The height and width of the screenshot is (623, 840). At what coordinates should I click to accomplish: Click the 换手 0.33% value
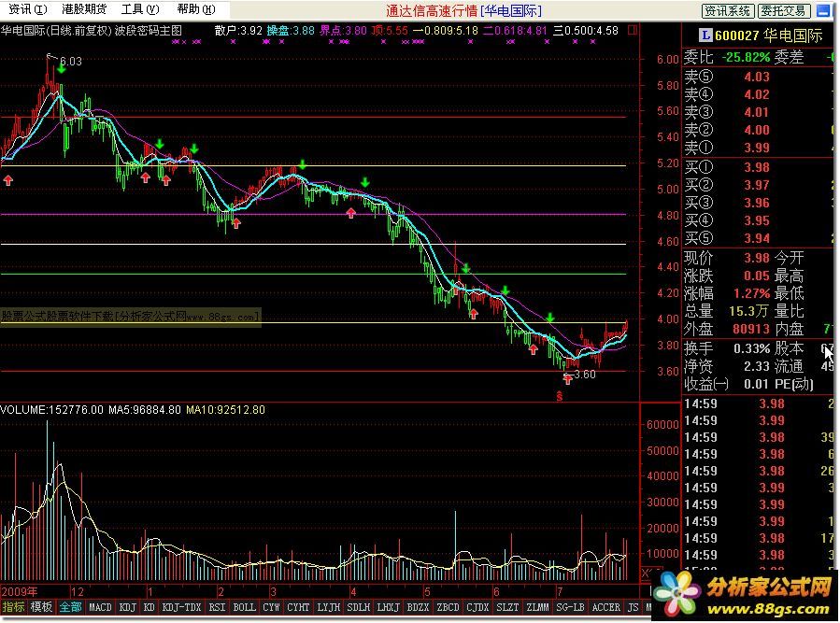pyautogui.click(x=751, y=348)
